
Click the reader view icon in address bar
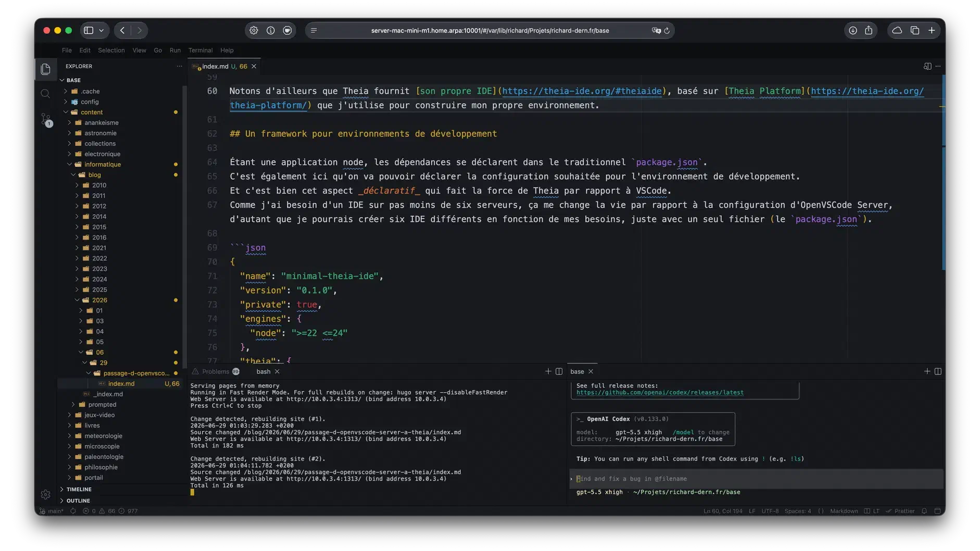pos(313,30)
